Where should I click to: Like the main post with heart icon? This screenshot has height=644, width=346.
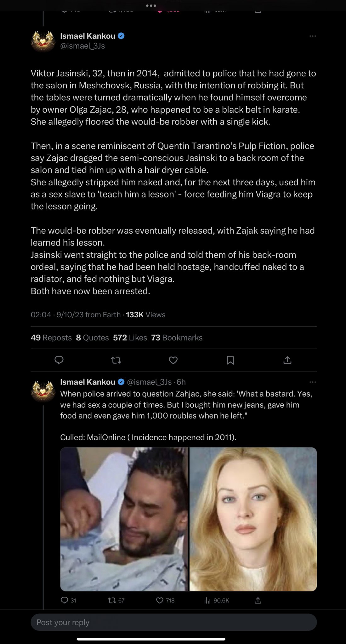pyautogui.click(x=173, y=360)
